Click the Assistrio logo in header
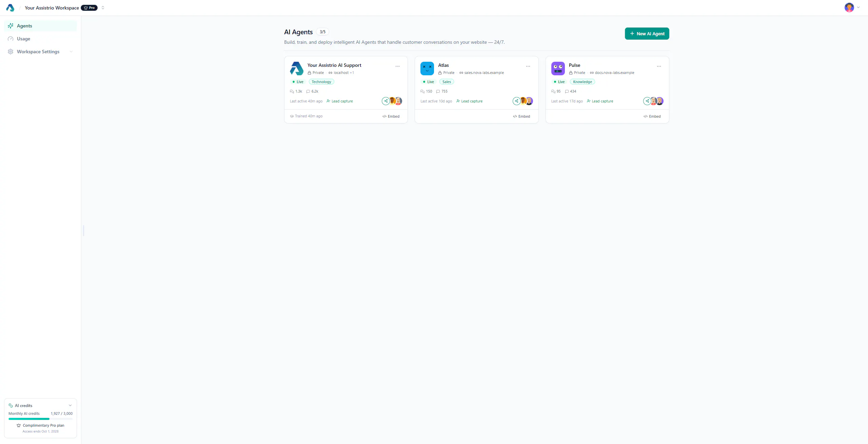868x444 pixels. [x=10, y=8]
